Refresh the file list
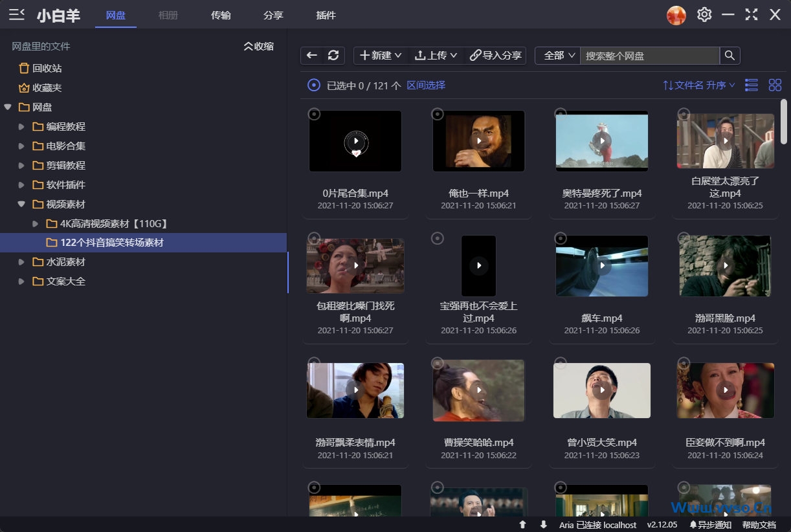Viewport: 791px width, 532px height. tap(333, 56)
